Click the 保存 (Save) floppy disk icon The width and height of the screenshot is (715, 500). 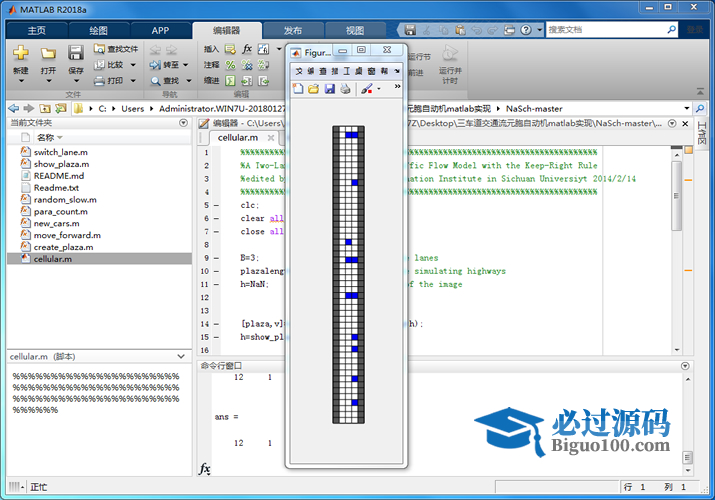[x=76, y=53]
